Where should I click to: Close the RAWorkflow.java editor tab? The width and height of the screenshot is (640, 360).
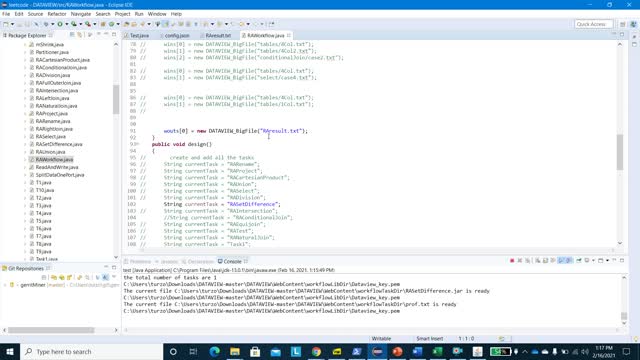289,36
